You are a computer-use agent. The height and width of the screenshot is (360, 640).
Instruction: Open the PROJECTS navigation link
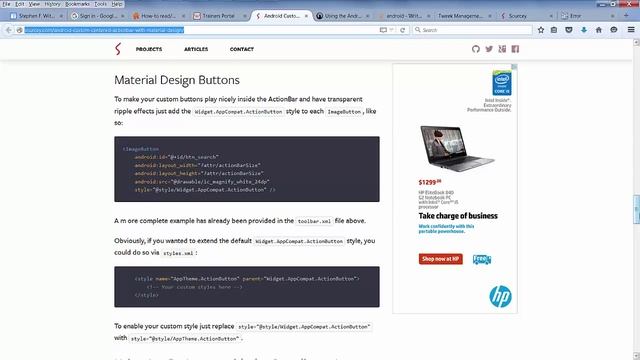pos(149,49)
